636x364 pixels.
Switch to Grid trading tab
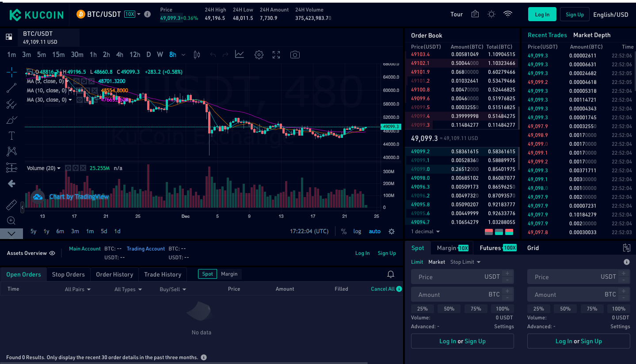point(533,248)
